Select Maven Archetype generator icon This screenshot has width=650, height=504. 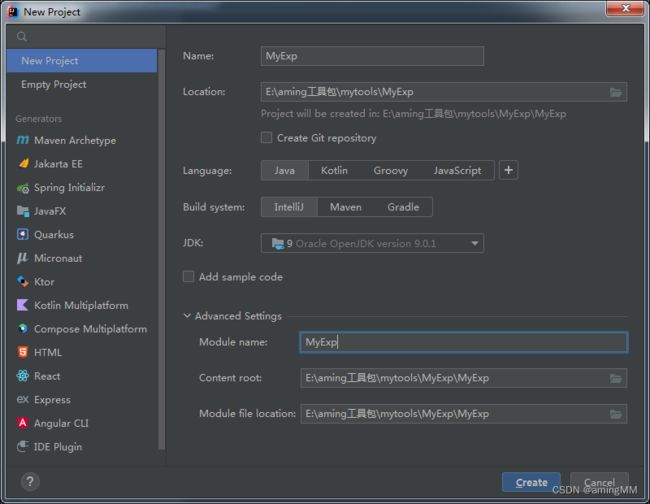23,140
